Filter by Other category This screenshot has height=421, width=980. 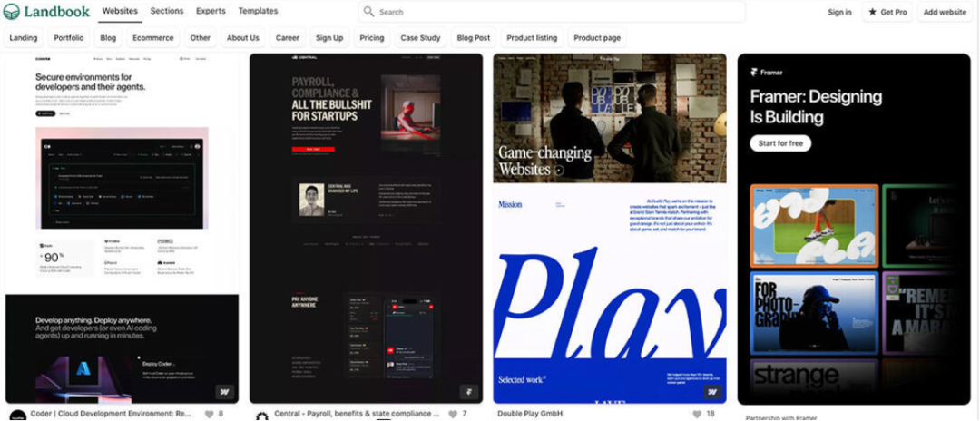click(200, 37)
